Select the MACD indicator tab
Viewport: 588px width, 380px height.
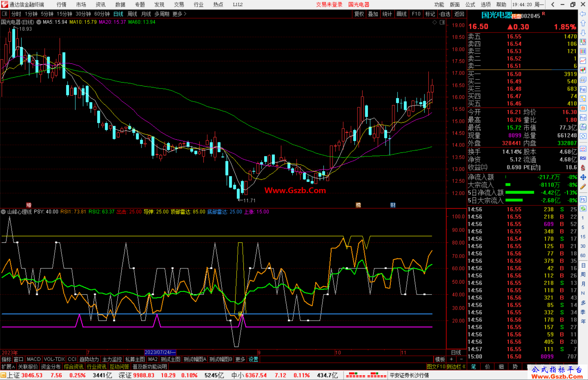pyautogui.click(x=33, y=359)
